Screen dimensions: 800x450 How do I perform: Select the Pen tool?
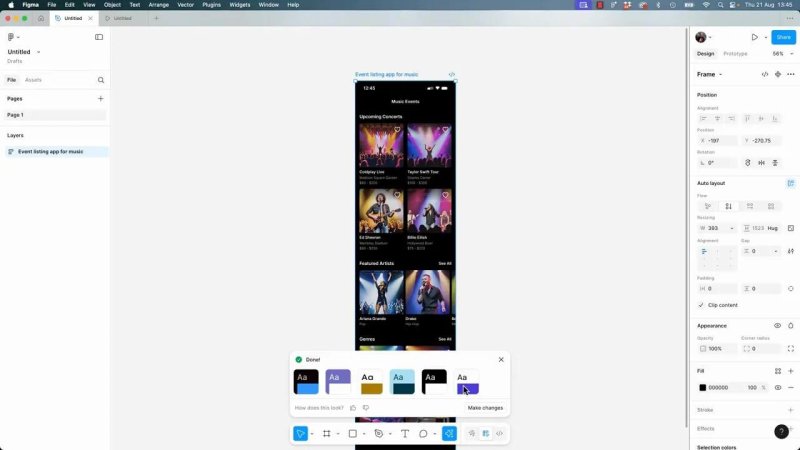click(379, 434)
